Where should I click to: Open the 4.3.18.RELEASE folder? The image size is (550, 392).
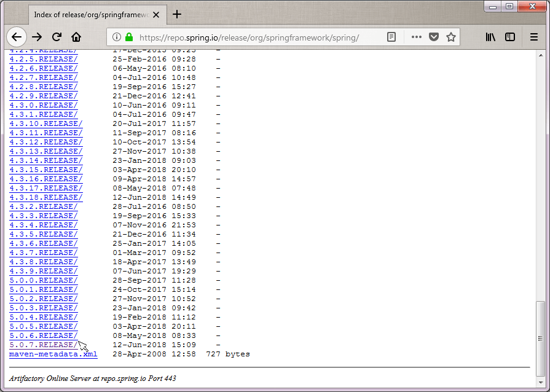coord(45,197)
